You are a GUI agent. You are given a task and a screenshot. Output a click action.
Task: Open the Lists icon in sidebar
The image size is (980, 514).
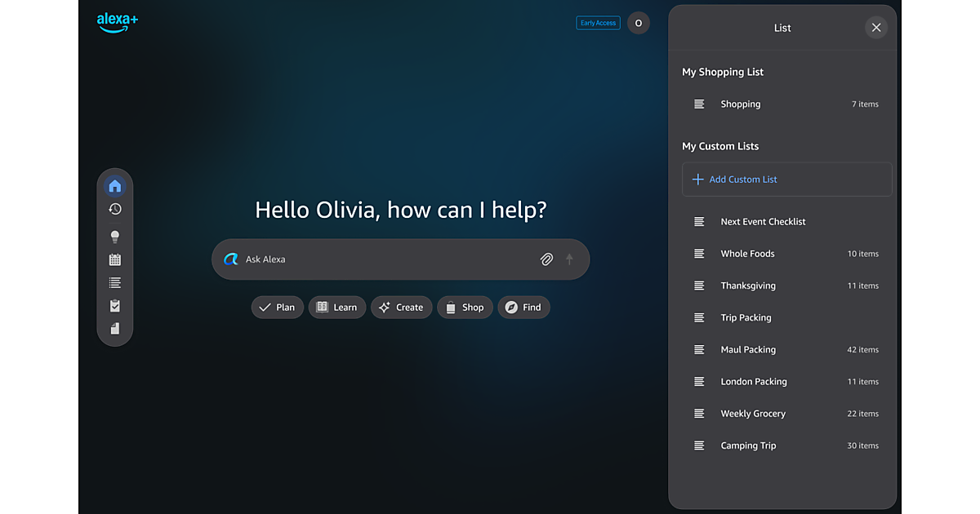coord(115,283)
